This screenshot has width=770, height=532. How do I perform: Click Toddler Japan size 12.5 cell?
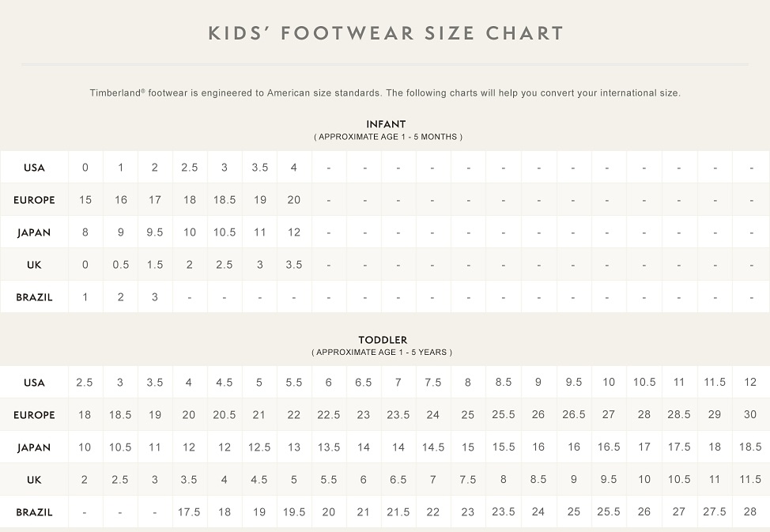259,447
